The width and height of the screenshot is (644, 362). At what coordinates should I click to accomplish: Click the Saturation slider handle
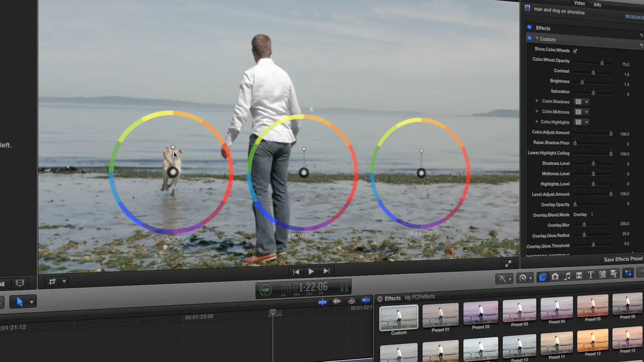(x=593, y=92)
